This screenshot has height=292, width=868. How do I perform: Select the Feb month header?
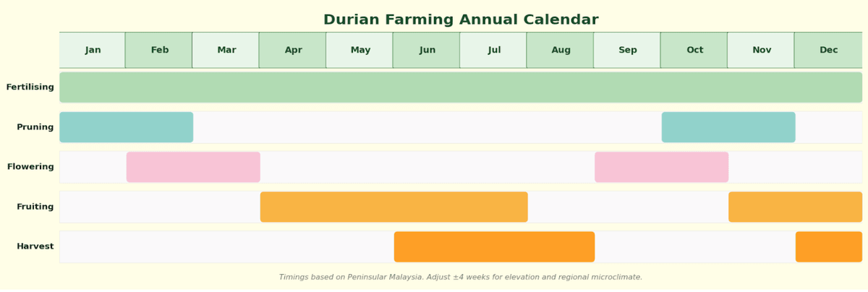(159, 51)
